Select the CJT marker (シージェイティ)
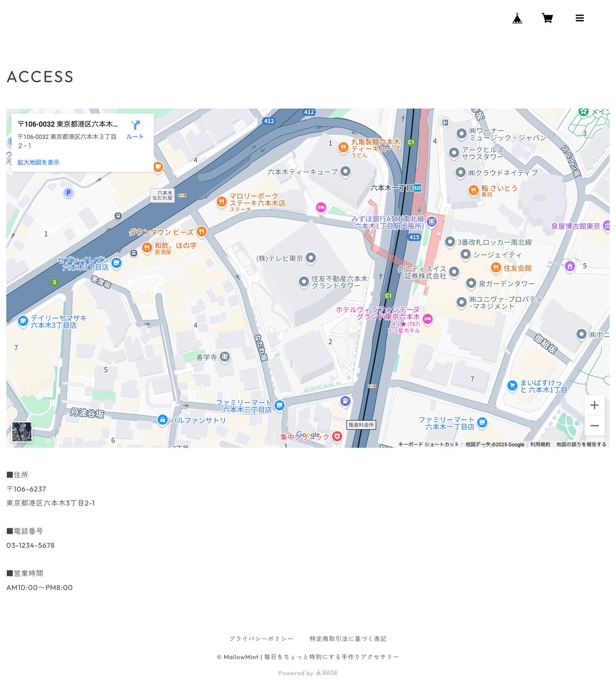The height and width of the screenshot is (691, 616). (x=465, y=254)
